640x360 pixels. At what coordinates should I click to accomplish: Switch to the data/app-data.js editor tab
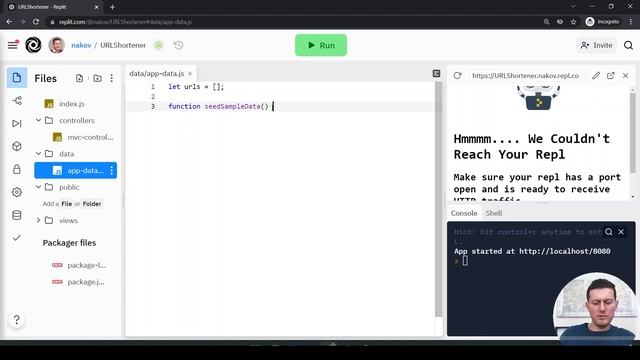coord(156,73)
